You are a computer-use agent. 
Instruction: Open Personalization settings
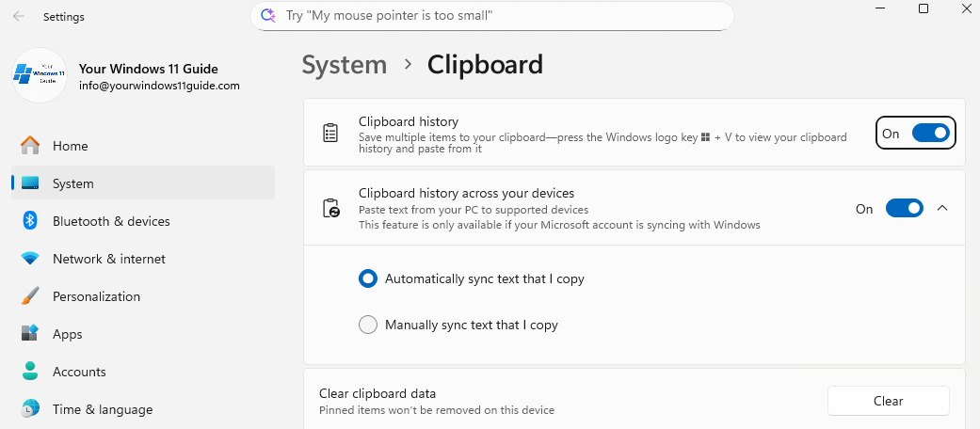point(143,296)
